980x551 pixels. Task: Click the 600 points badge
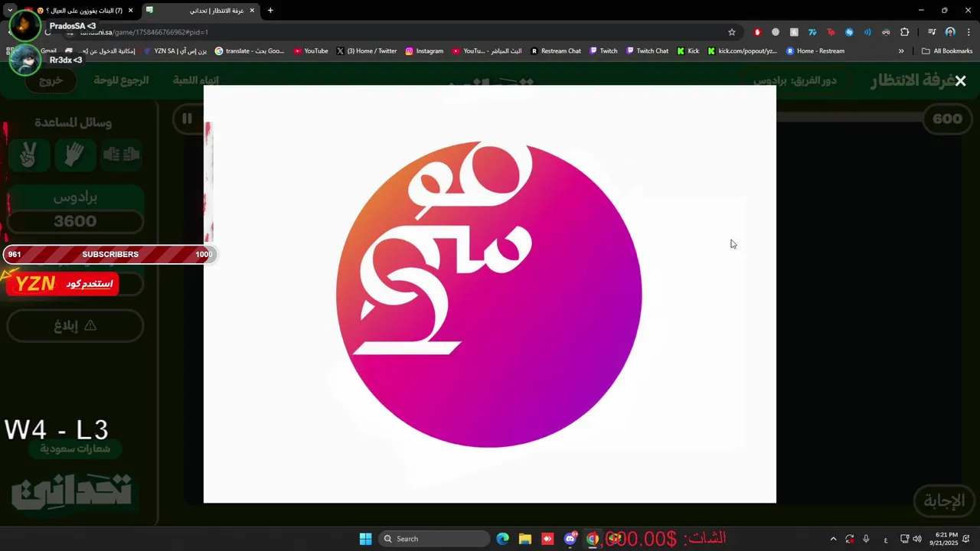(947, 119)
